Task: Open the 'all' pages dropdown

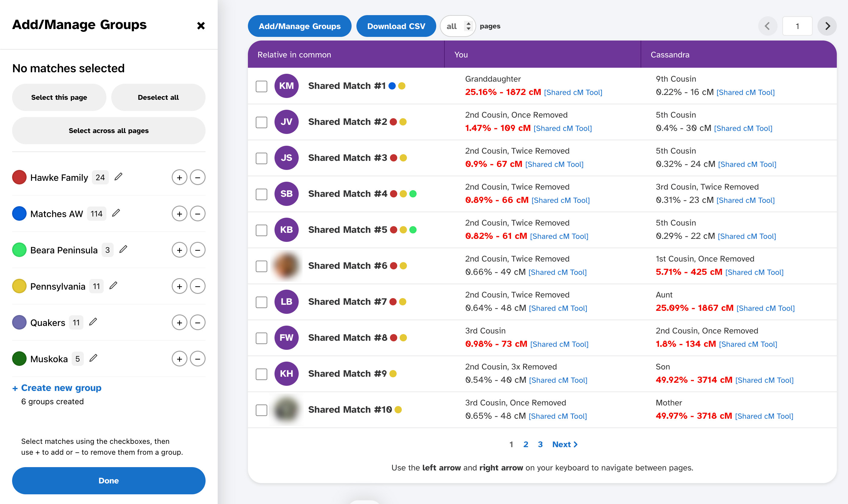Action: pos(457,26)
